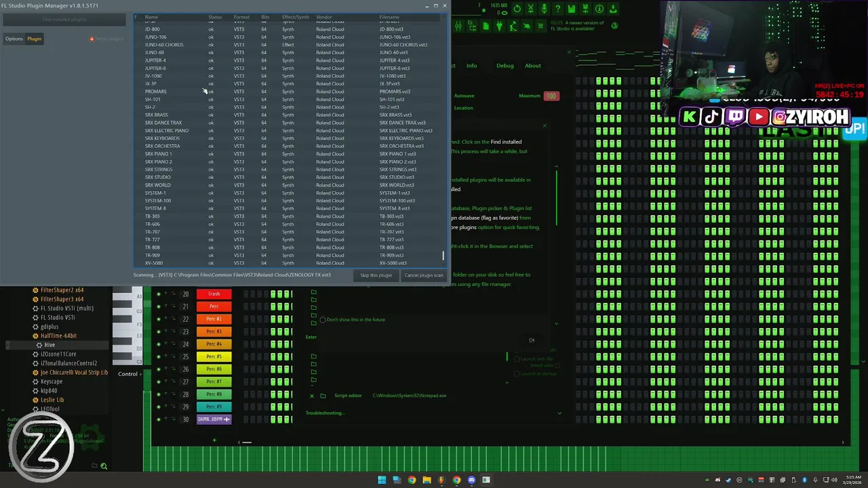The height and width of the screenshot is (488, 868).
Task: Toggle Launch with file checkbox
Action: [517, 359]
